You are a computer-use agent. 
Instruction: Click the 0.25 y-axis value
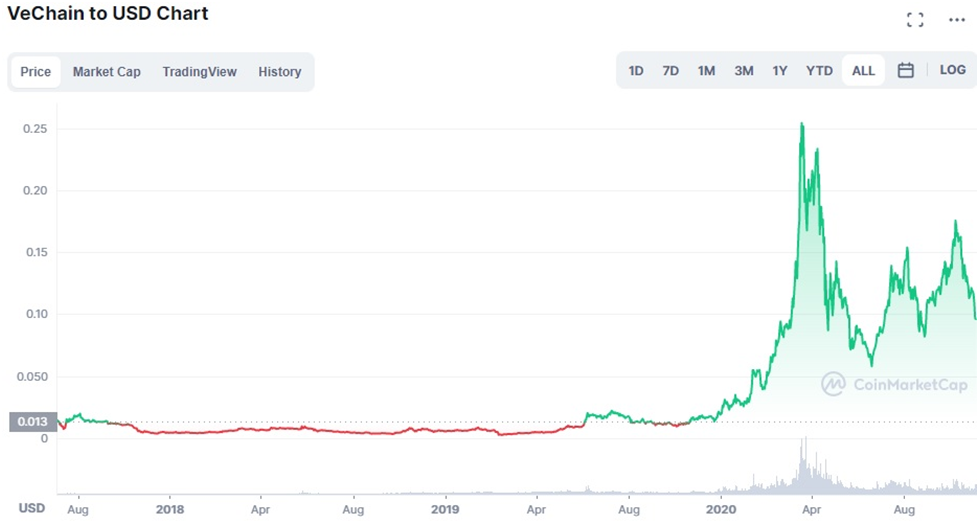35,129
